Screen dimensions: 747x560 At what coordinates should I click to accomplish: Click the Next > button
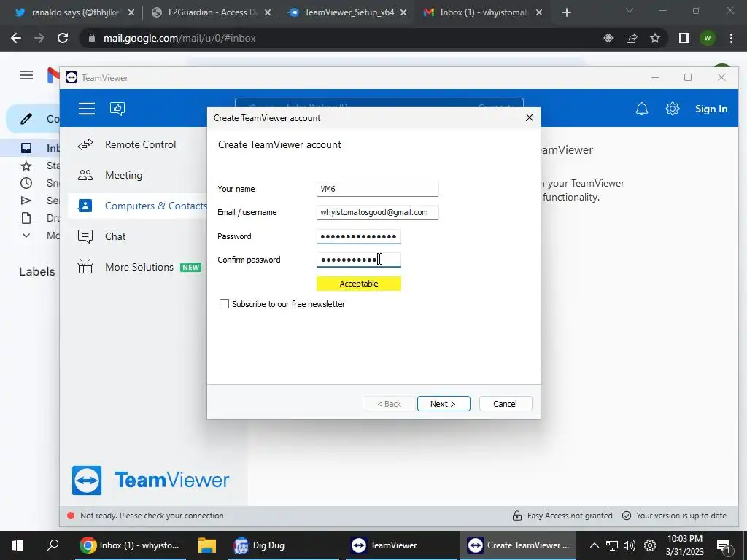(x=444, y=404)
